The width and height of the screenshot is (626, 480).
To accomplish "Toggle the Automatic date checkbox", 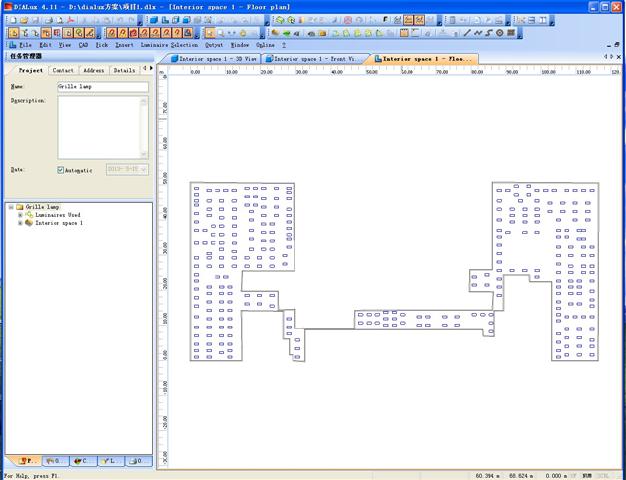I will pyautogui.click(x=61, y=170).
